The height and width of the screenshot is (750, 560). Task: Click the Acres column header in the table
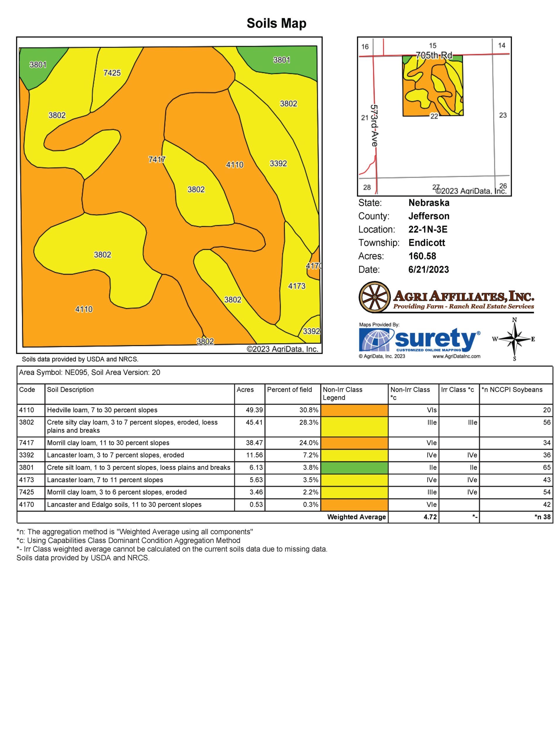point(245,390)
